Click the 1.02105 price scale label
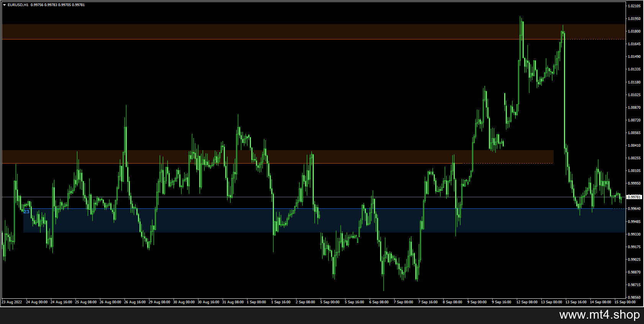 634,6
